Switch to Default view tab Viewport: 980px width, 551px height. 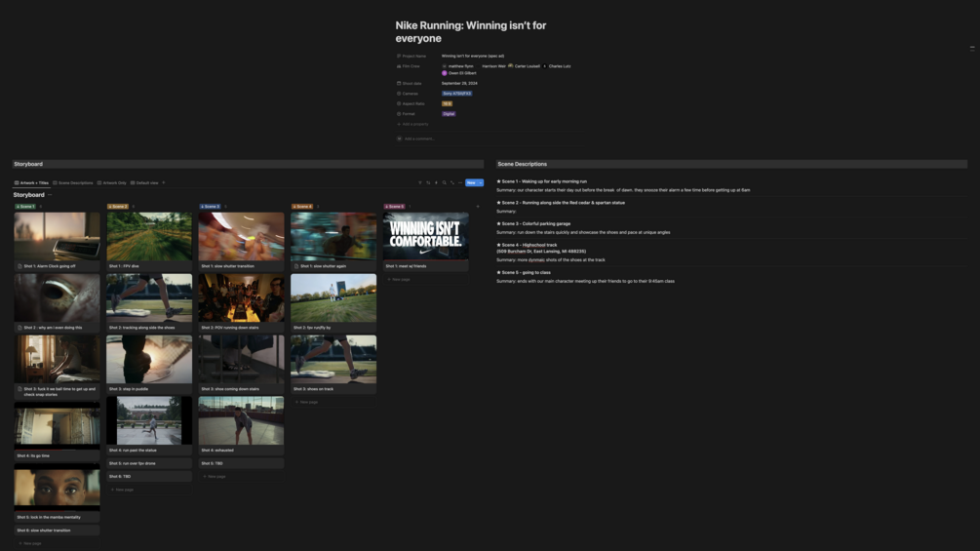[x=144, y=183]
